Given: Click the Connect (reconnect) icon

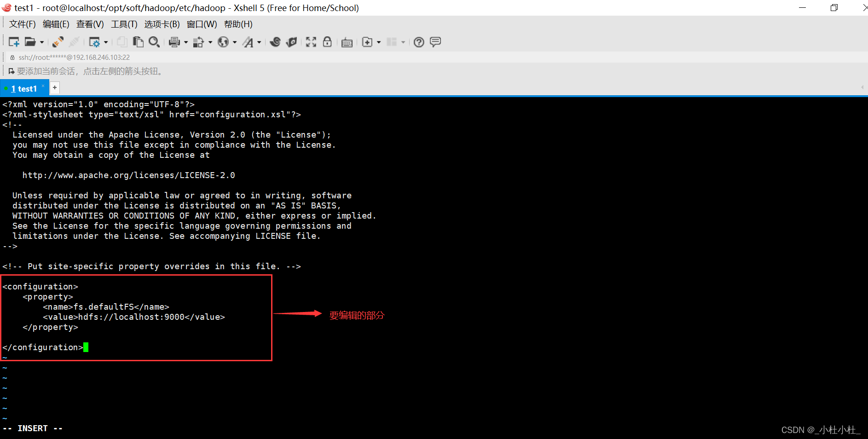Looking at the screenshot, I should pos(58,42).
